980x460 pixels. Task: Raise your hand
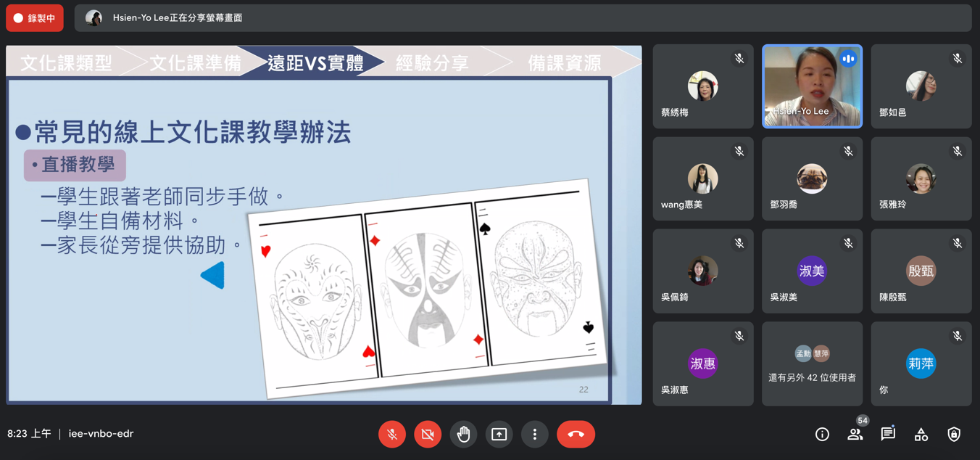[463, 434]
